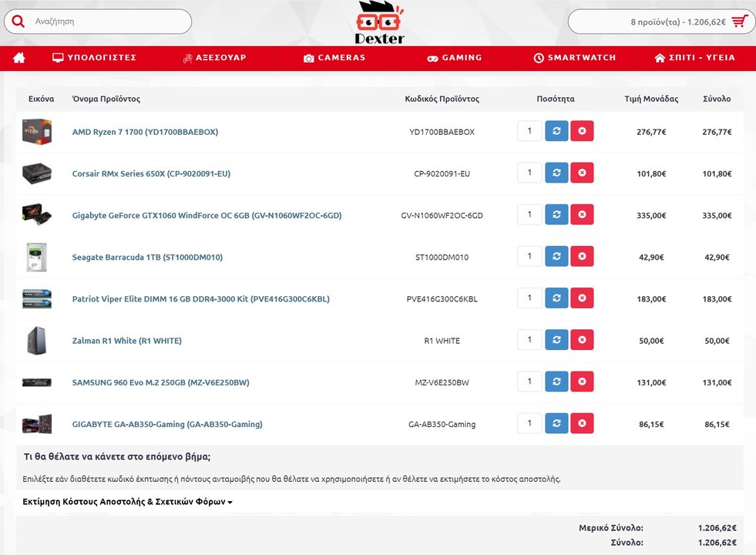The width and height of the screenshot is (756, 555).
Task: Edit quantity field for Seagate Barracuda
Action: [x=530, y=256]
